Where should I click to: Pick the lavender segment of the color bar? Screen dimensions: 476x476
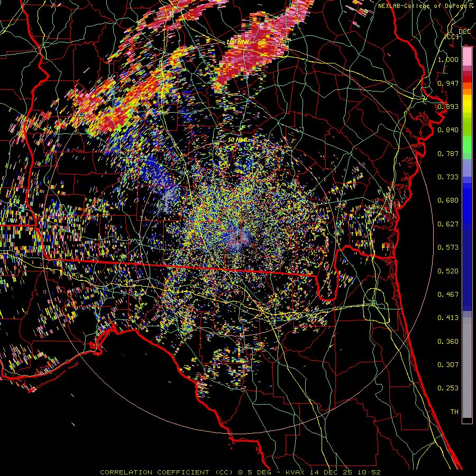[467, 168]
